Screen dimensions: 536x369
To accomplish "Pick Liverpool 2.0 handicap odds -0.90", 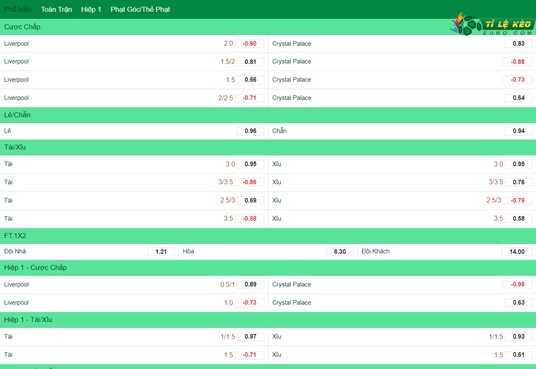I will (x=250, y=44).
